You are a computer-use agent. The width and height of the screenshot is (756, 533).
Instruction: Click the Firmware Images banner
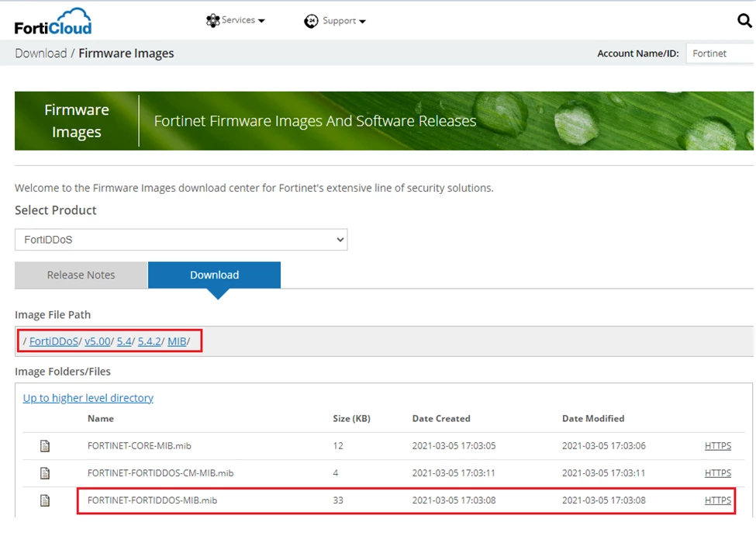point(384,120)
